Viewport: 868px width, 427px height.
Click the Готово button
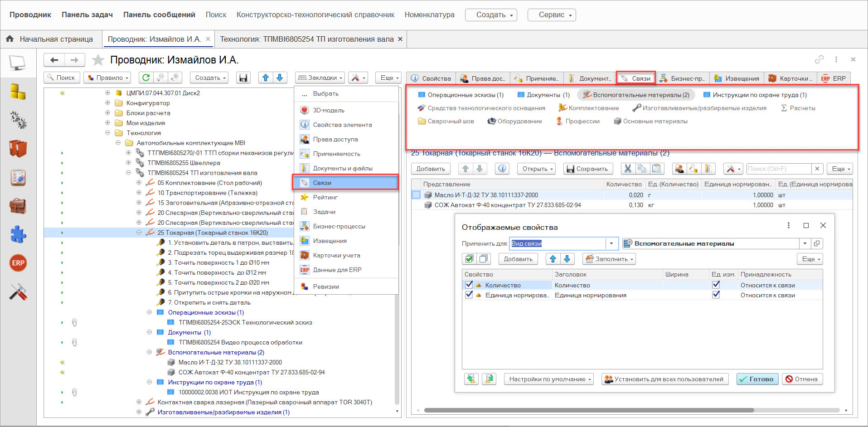[757, 379]
